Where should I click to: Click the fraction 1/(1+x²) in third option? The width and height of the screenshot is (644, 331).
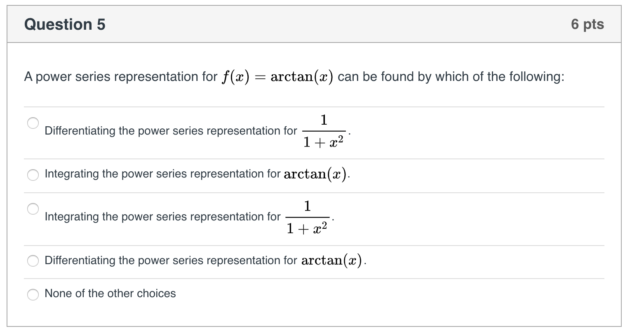coord(308,216)
